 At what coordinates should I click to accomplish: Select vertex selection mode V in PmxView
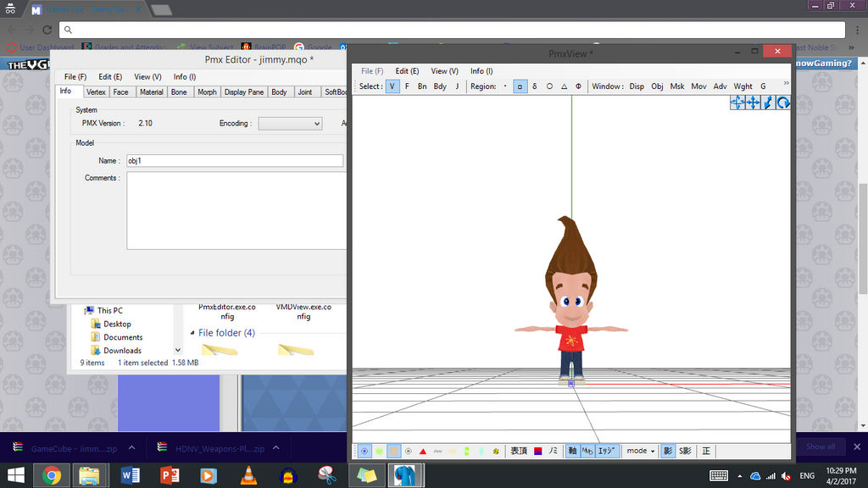click(x=392, y=86)
